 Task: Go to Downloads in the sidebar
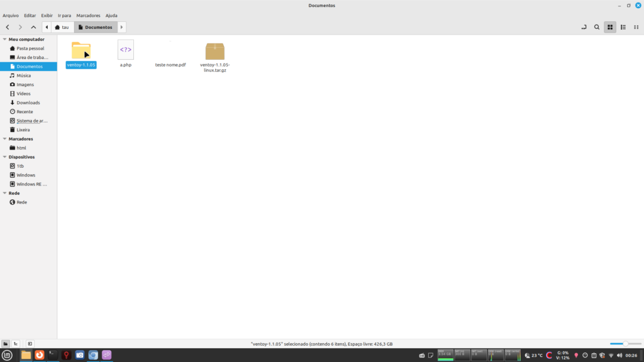[28, 102]
